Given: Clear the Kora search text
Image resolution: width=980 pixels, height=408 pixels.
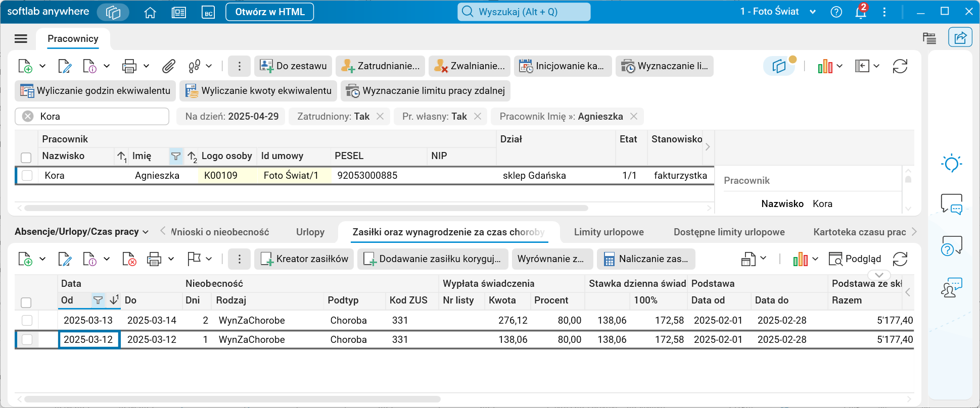Looking at the screenshot, I should click(28, 116).
